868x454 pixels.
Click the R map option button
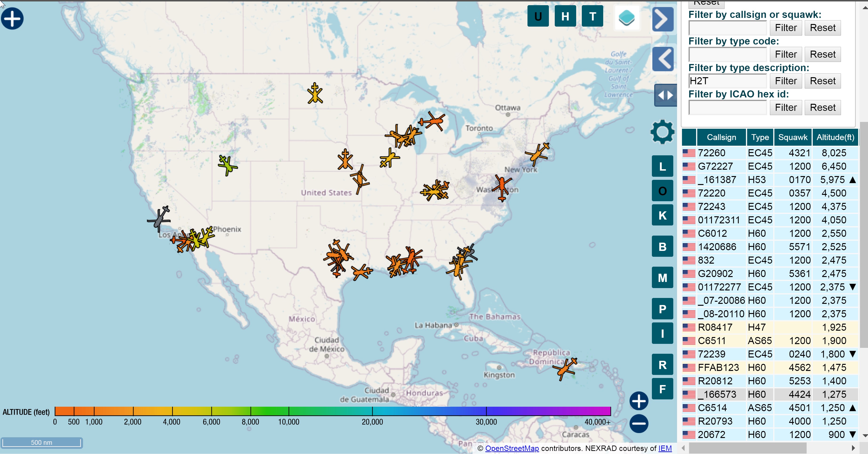point(662,365)
